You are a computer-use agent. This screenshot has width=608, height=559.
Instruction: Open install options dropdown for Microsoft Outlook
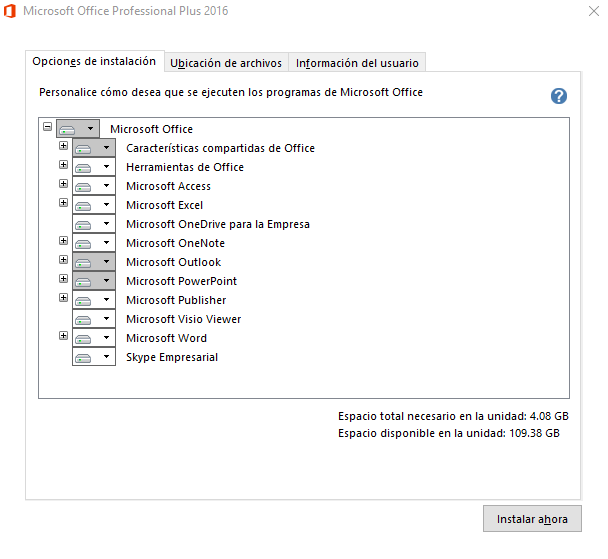(94, 262)
